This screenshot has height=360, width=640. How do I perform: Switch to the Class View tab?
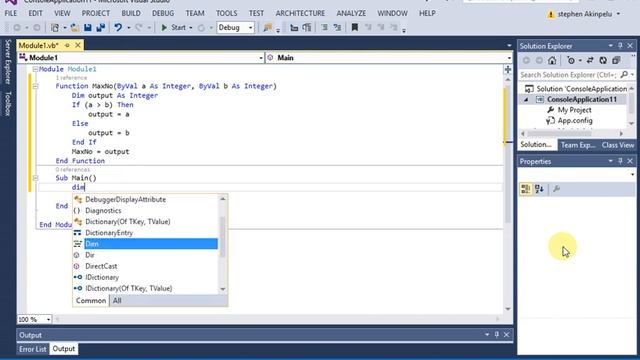618,145
